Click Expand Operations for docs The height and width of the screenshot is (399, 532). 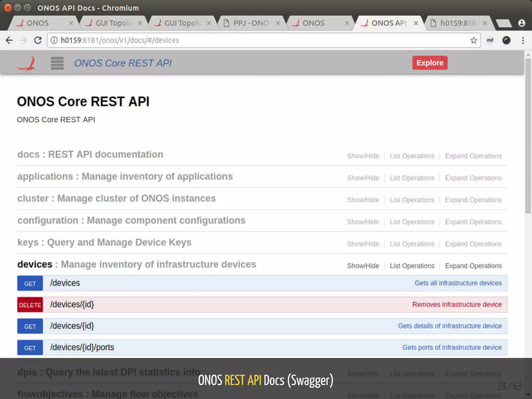click(x=473, y=156)
